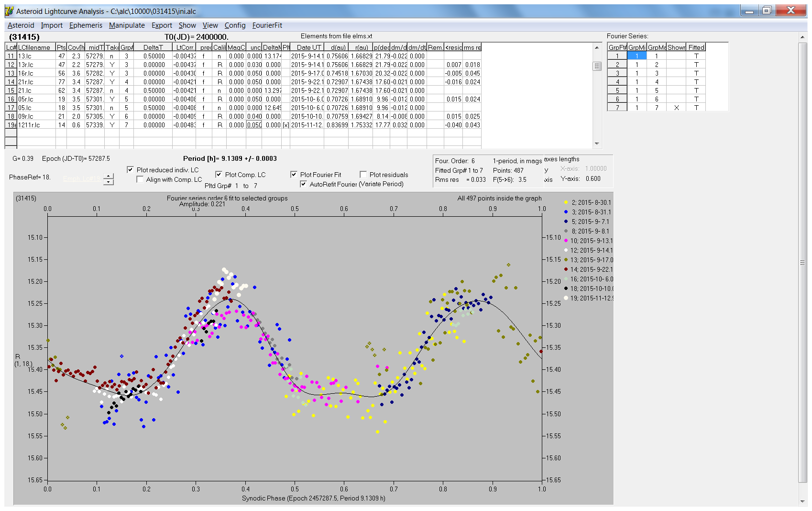
Task: Select row 16 with file 05r.lc
Action: pyautogui.click(x=243, y=99)
